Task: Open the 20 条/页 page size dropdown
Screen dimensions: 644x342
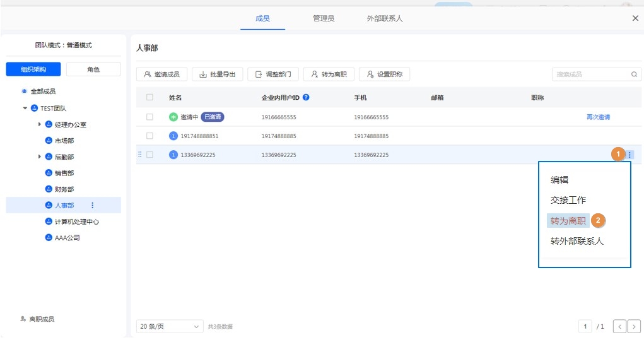Action: point(169,326)
